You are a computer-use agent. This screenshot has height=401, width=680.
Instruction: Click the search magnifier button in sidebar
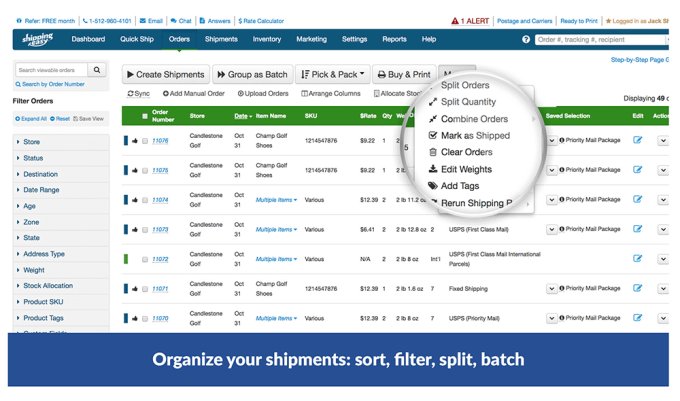pos(97,70)
